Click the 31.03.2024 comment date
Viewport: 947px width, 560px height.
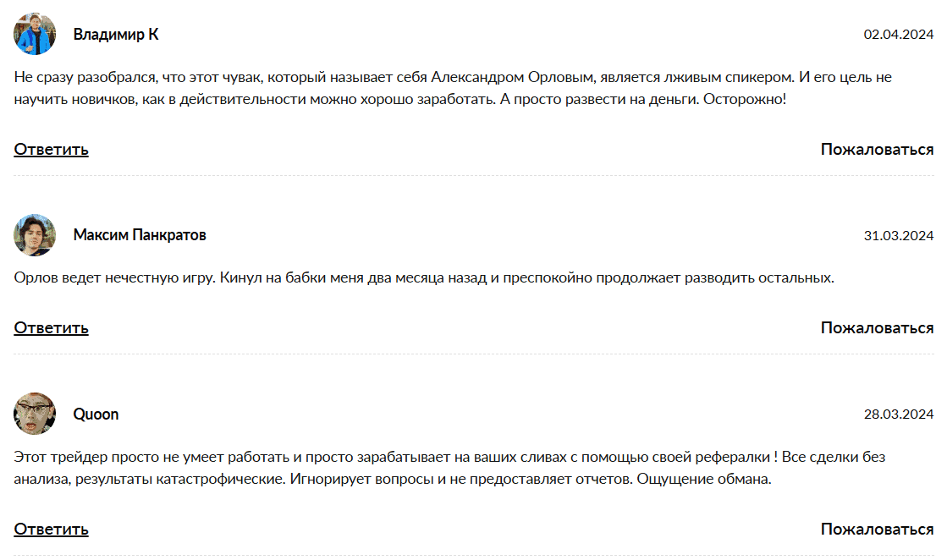898,236
